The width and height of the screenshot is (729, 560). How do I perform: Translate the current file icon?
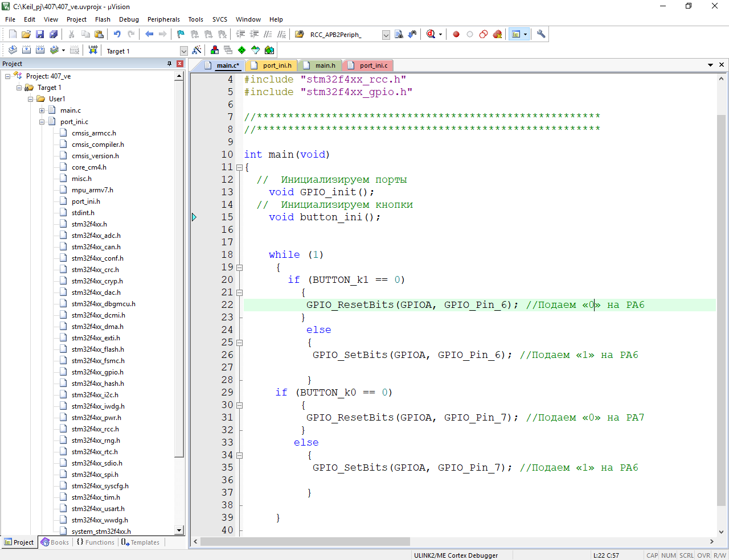point(13,50)
